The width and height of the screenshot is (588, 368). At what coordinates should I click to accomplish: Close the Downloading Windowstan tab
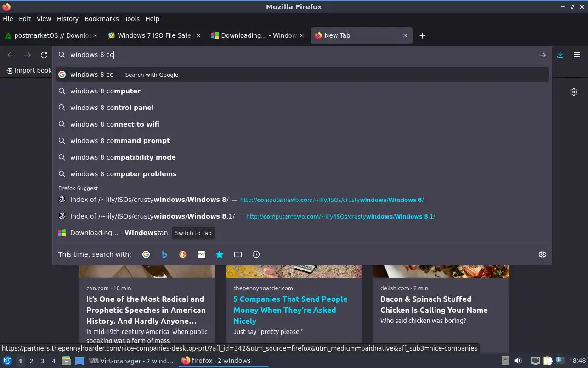pyautogui.click(x=302, y=35)
